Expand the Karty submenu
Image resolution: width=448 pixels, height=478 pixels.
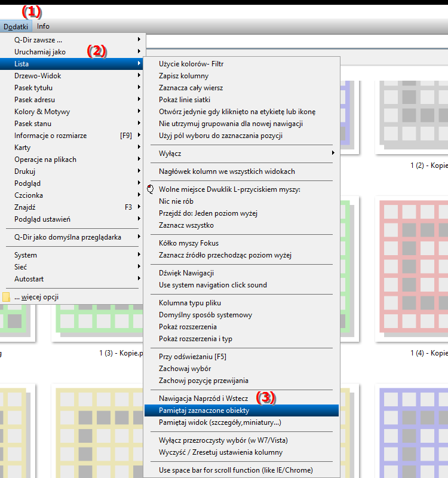point(72,148)
